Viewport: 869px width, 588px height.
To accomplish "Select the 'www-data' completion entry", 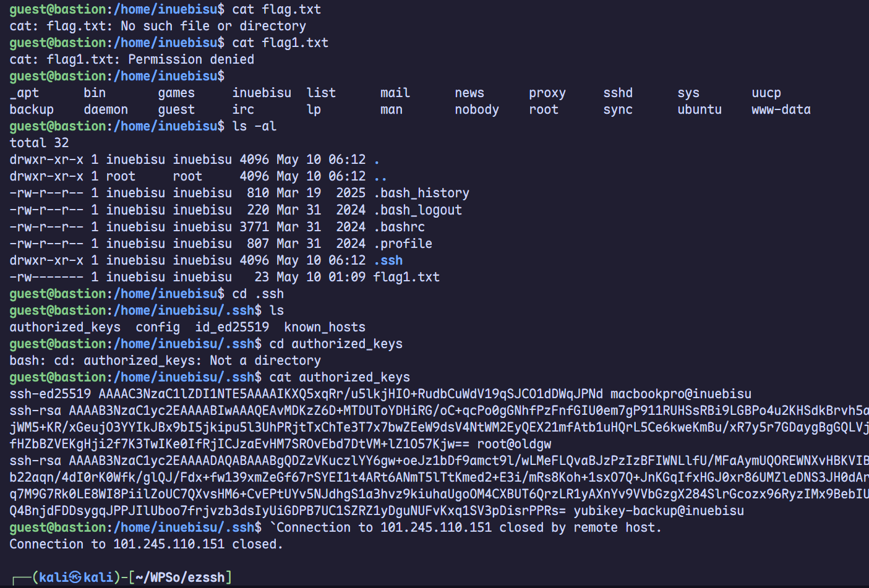I will click(781, 109).
